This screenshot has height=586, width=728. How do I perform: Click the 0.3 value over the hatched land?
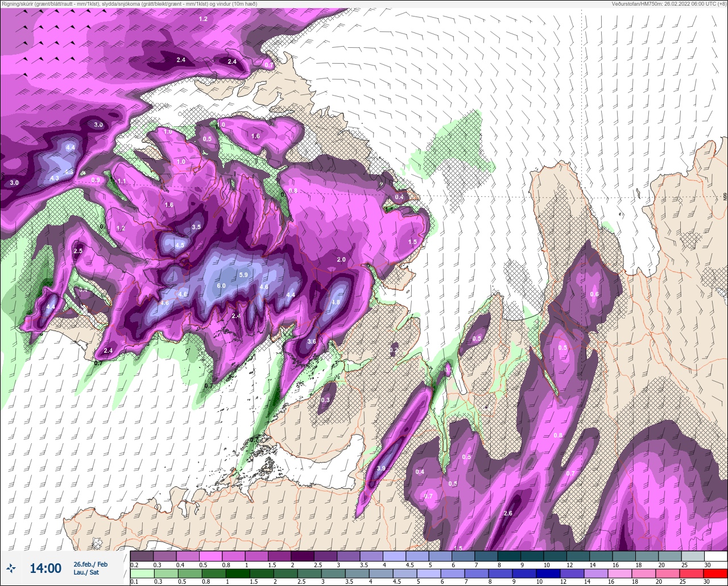coord(325,400)
